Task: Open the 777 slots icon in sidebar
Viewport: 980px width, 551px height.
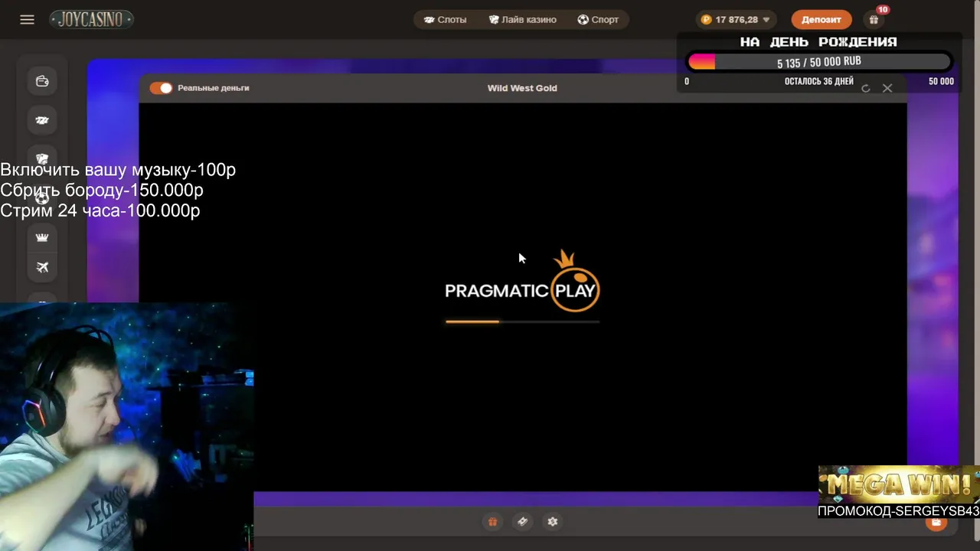Action: click(x=42, y=120)
